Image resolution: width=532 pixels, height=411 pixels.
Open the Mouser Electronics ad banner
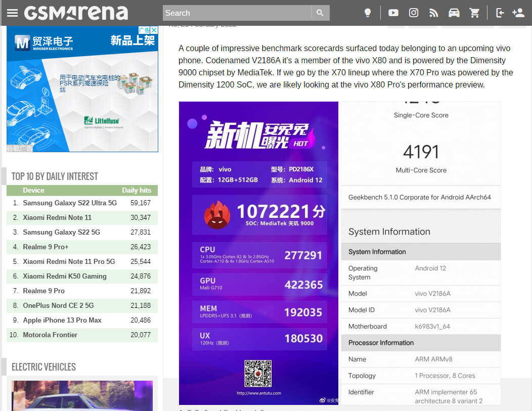(x=82, y=89)
